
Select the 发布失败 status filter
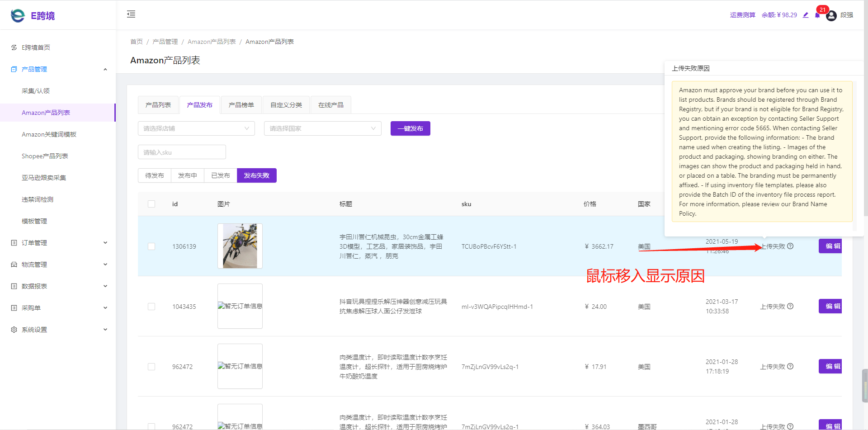pos(257,175)
